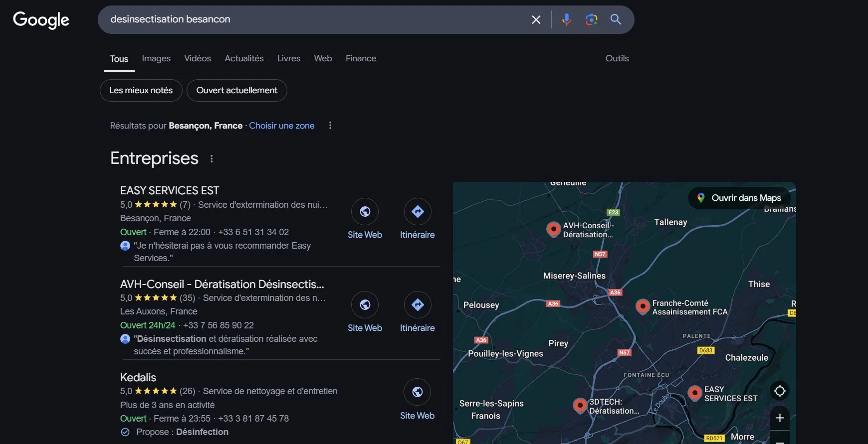The image size is (868, 444).
Task: Switch to the Actualités tab
Action: pyautogui.click(x=244, y=58)
